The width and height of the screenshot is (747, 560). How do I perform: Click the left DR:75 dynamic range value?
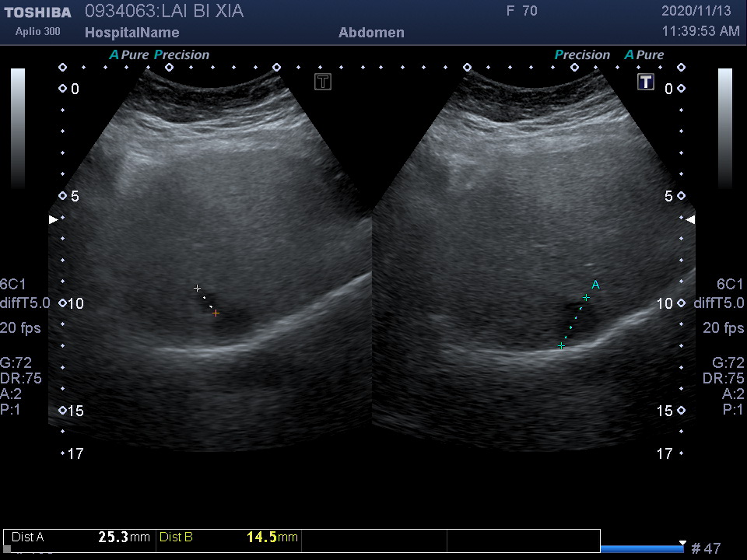point(20,379)
